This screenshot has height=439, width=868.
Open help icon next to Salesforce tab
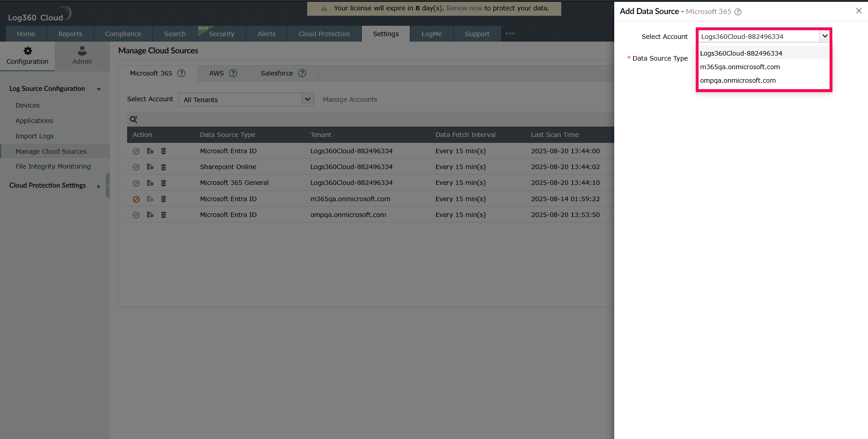point(302,73)
